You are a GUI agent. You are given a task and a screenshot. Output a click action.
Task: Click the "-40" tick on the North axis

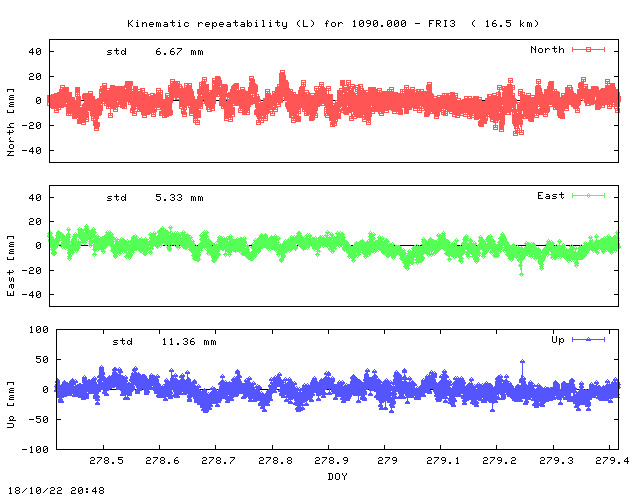pos(31,151)
